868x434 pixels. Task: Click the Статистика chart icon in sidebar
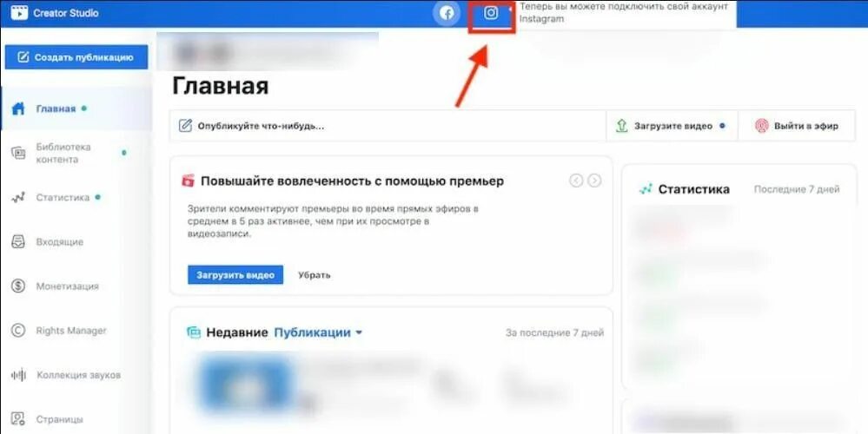[x=18, y=197]
